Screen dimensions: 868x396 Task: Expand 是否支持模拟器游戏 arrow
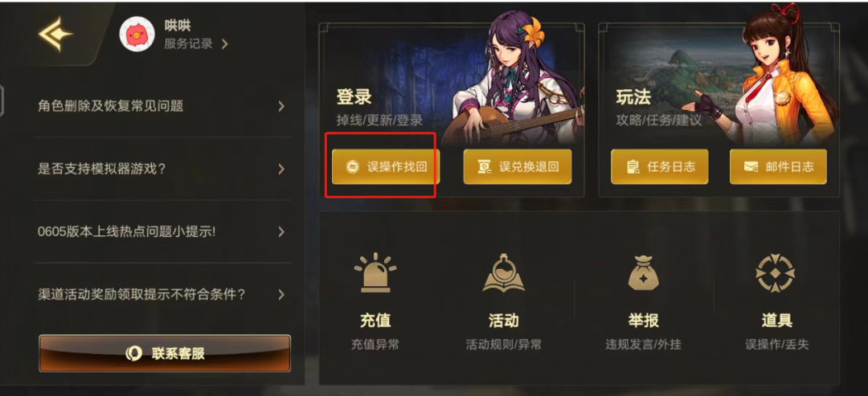(281, 169)
